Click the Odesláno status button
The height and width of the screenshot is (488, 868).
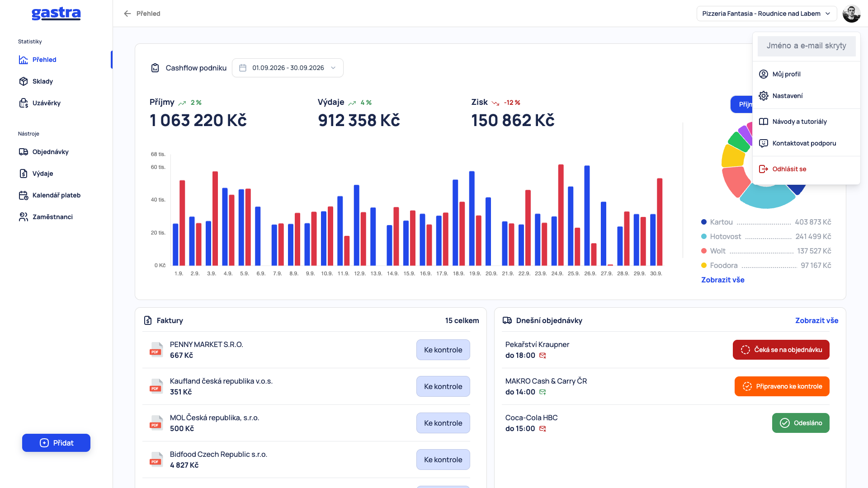pos(801,423)
